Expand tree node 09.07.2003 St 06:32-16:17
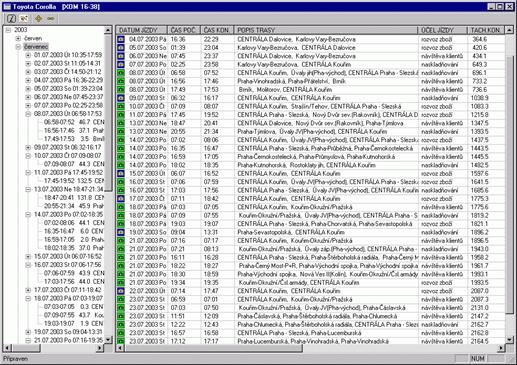517x365 pixels. (28, 147)
